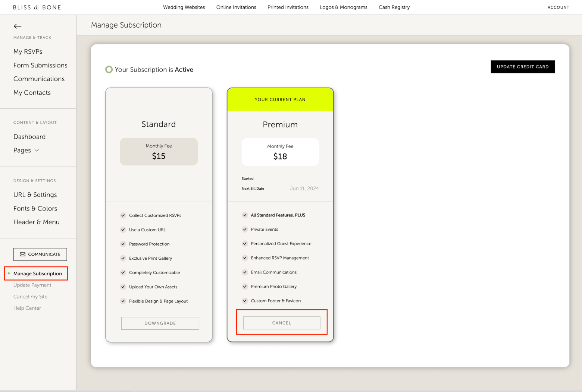Click the checkmark next to Custom Footer & Favicon

pos(245,301)
